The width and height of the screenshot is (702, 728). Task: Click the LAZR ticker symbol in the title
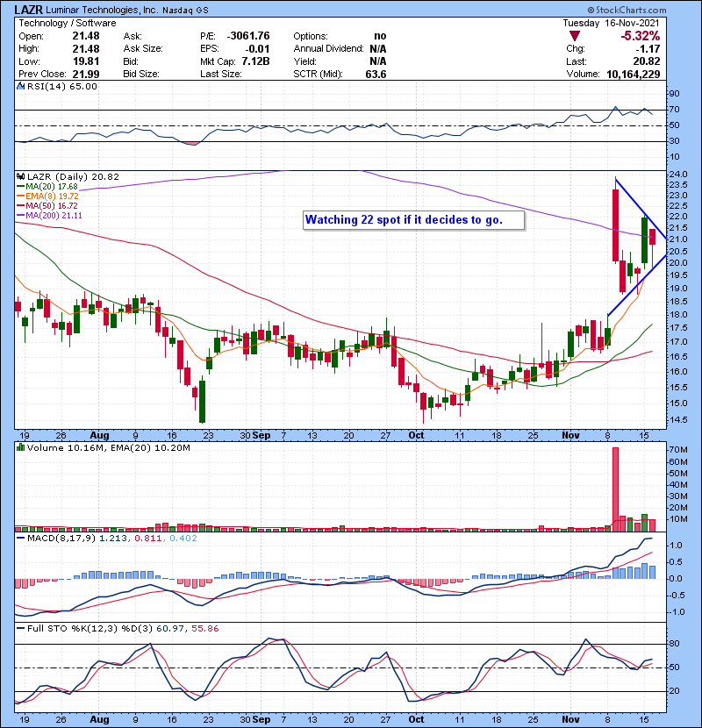click(x=30, y=10)
